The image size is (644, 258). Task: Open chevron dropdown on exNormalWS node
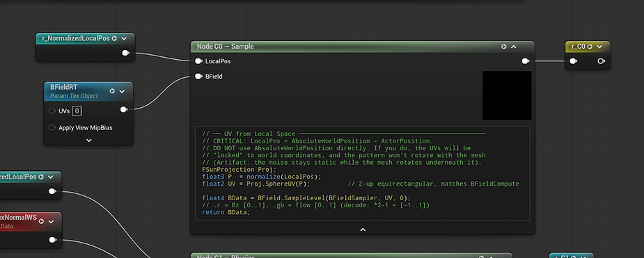(51, 222)
